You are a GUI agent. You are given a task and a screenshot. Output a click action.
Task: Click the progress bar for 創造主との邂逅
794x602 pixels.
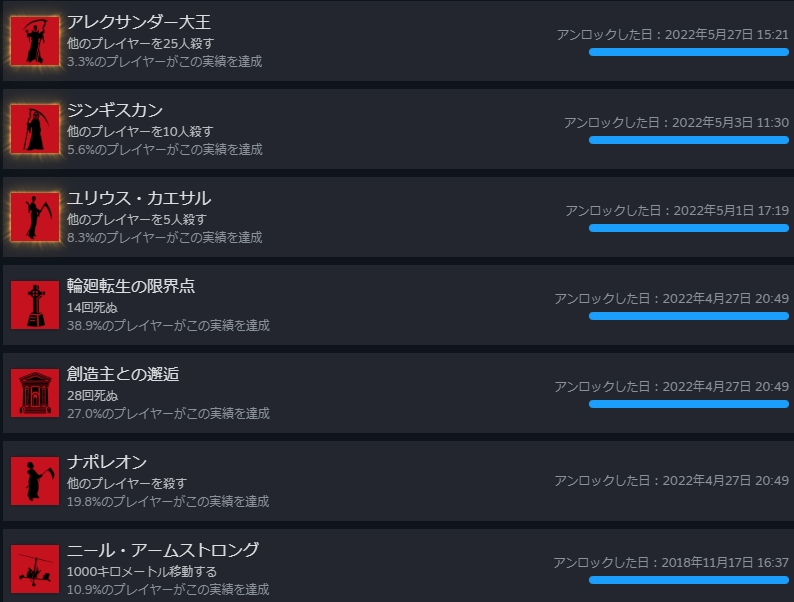tap(689, 404)
